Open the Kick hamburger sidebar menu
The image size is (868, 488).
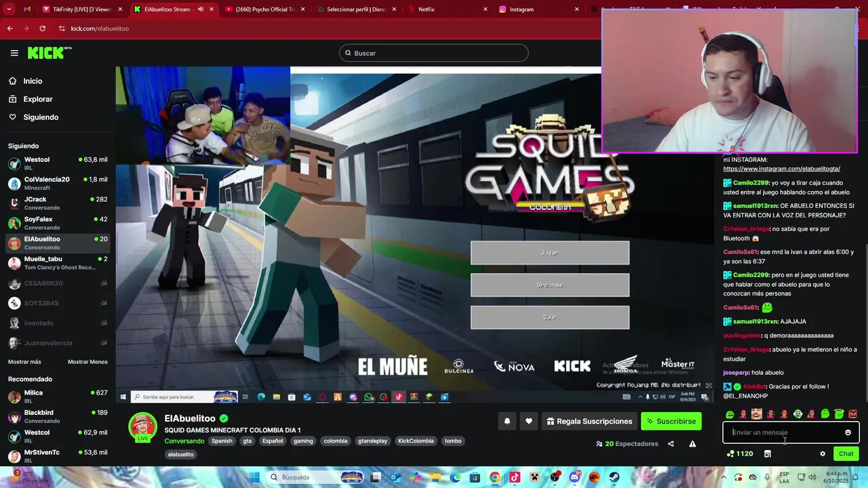coord(14,53)
